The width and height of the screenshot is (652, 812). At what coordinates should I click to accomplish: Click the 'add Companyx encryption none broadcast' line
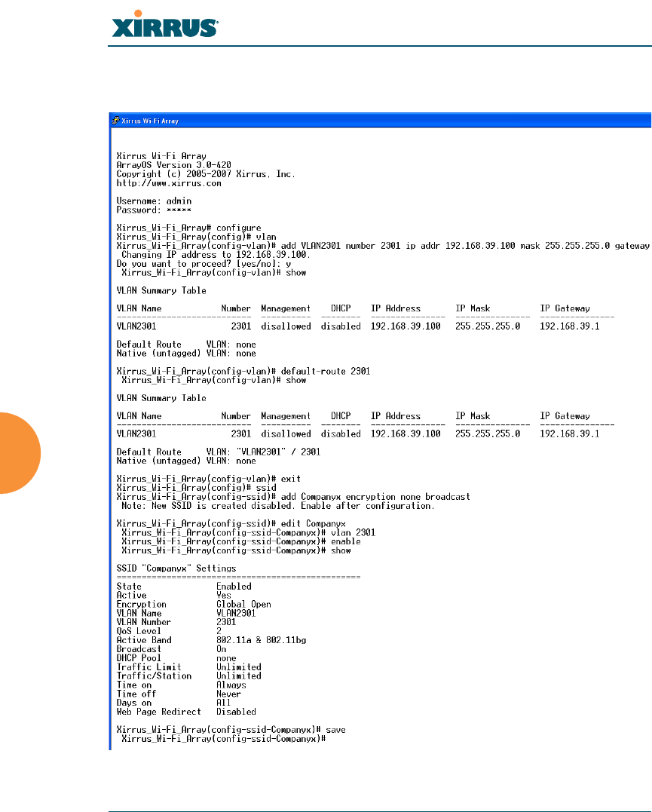tap(293, 497)
